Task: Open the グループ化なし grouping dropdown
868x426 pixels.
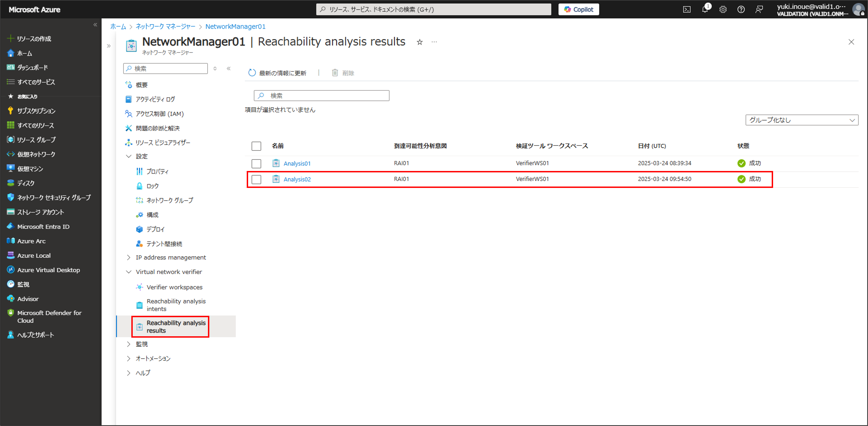Action: (802, 120)
